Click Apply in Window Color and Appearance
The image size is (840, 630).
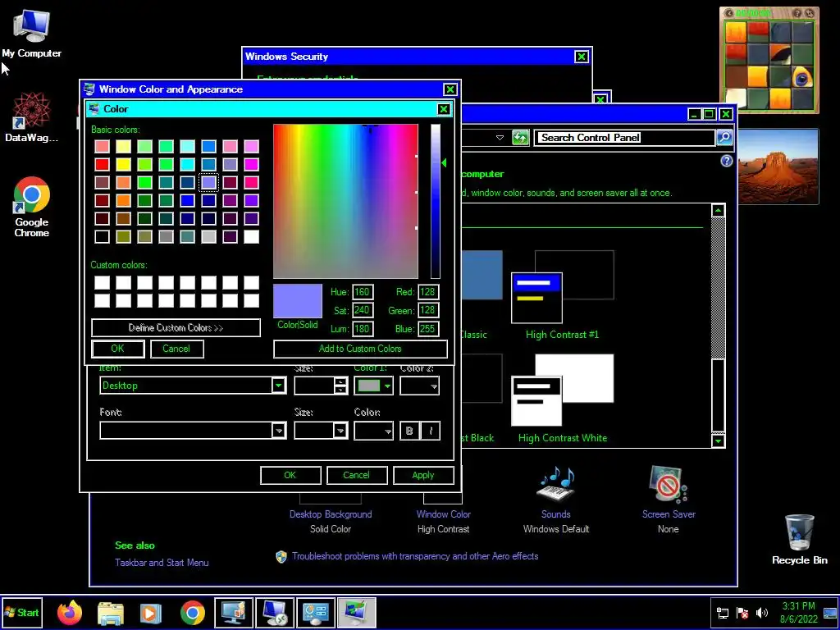point(423,475)
